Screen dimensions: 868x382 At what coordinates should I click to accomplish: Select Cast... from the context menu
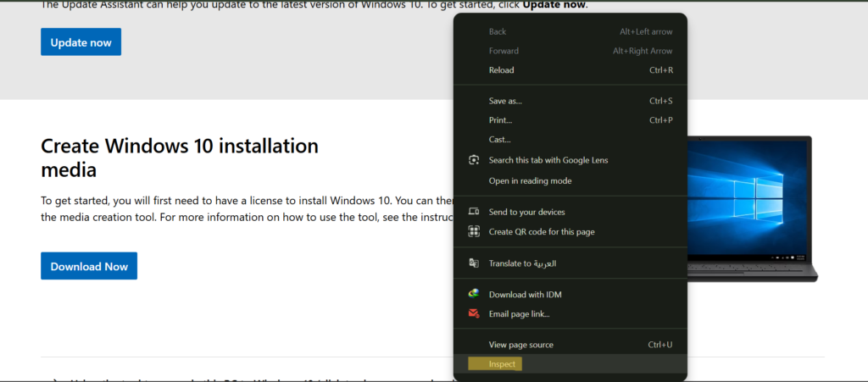(499, 140)
